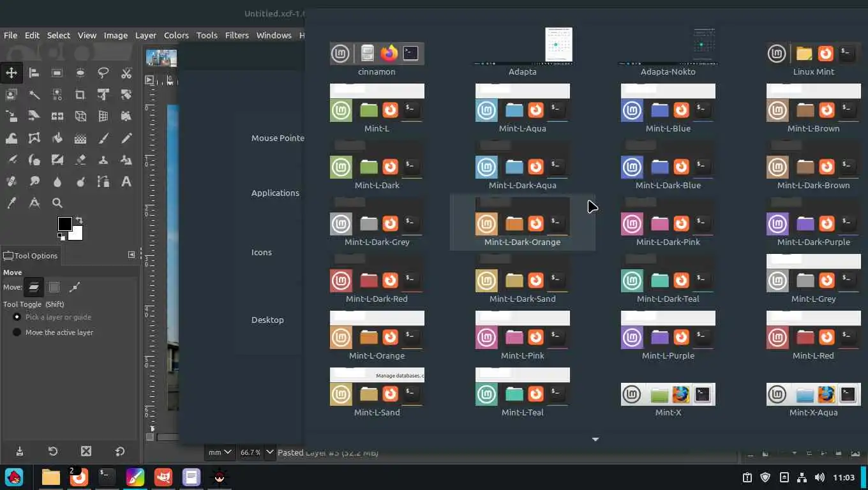Screen dimensions: 868x490
Task: Save tool options preset
Action: (x=20, y=451)
